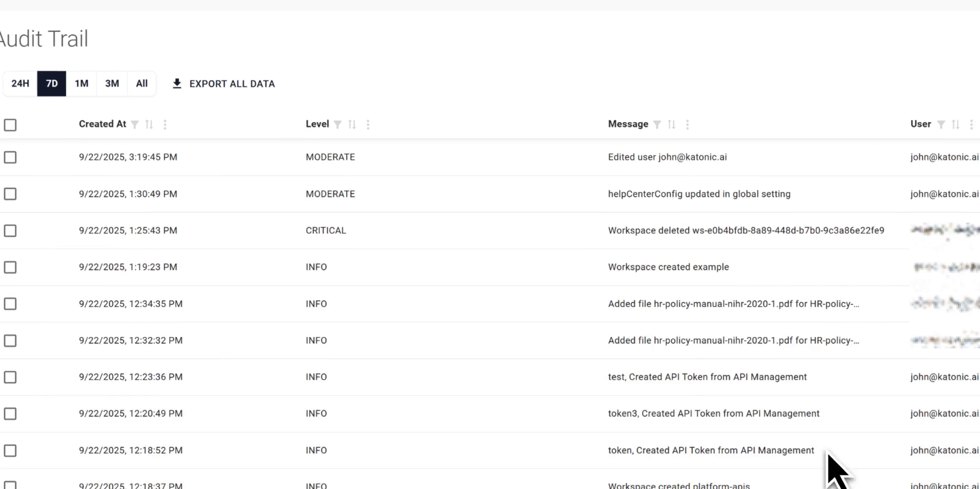
Task: Click the download icon beside Export All Data
Action: [177, 83]
